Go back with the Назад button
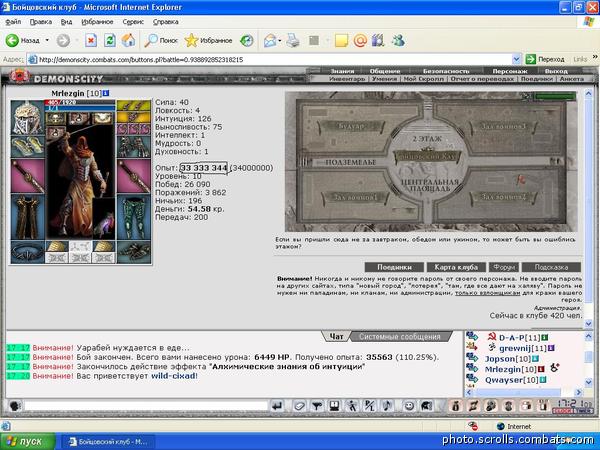The height and width of the screenshot is (450, 600). tap(23, 40)
